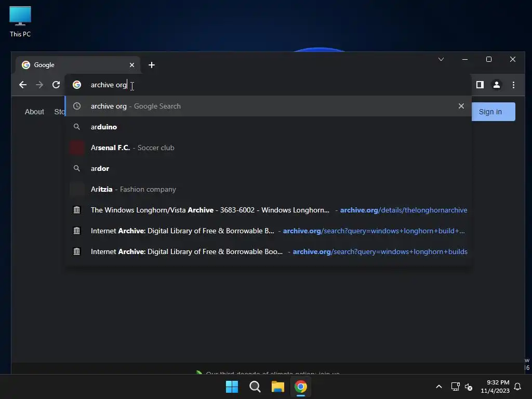Open archive.org search windows+longhorn+build+ suggestion
This screenshot has width=532, height=399.
click(x=268, y=231)
